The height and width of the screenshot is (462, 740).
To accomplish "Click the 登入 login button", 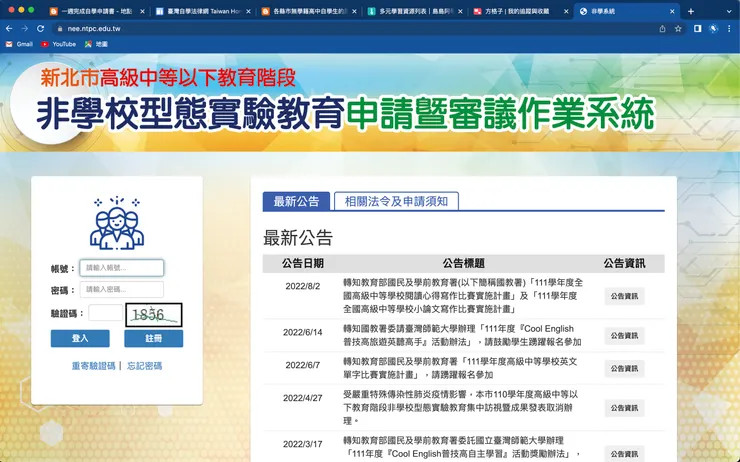I will (80, 338).
